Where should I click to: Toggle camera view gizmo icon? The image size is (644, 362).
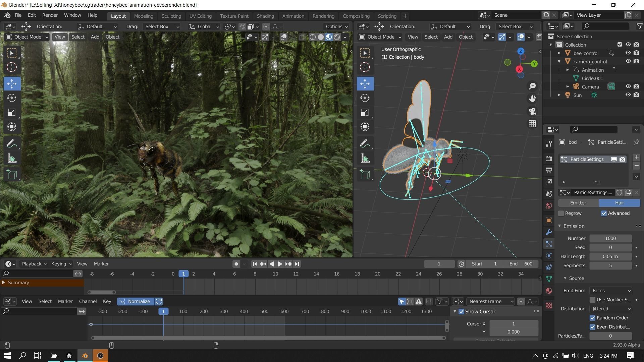click(x=532, y=111)
